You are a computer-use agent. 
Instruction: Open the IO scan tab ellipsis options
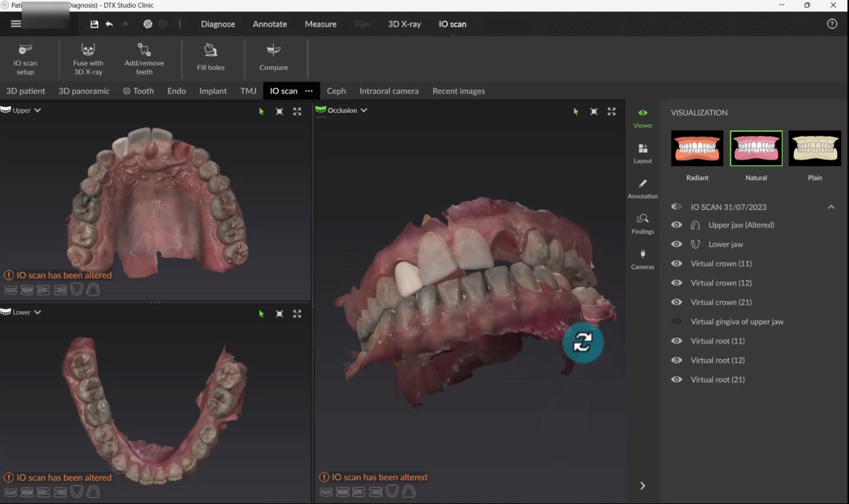click(x=309, y=91)
